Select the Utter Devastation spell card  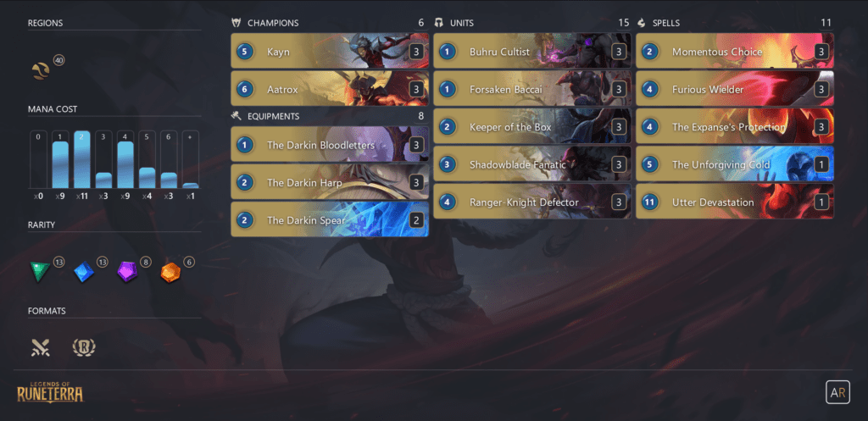tap(735, 202)
